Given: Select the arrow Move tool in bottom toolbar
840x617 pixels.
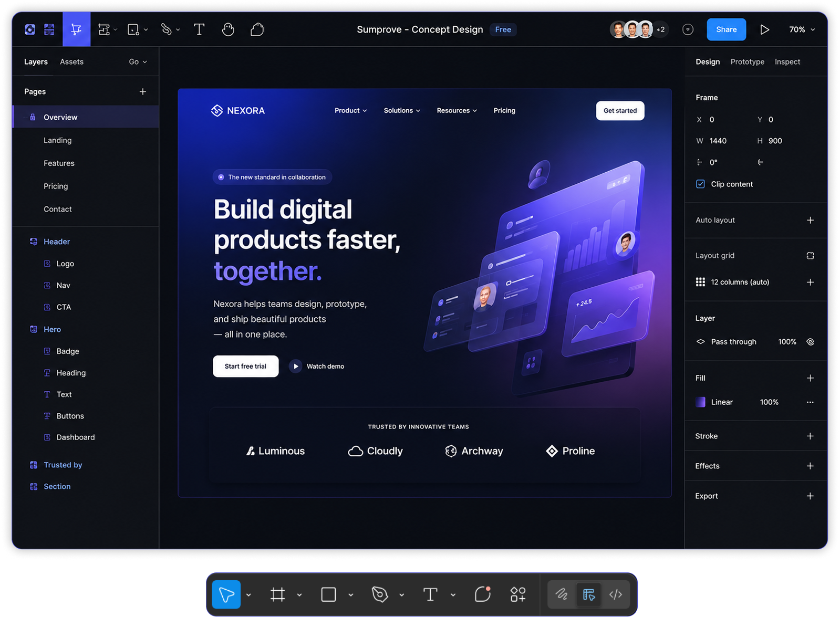Looking at the screenshot, I should pos(226,594).
